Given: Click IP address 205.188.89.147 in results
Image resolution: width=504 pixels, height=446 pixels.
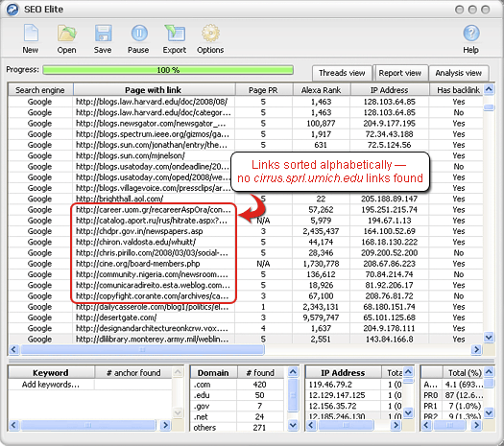Looking at the screenshot, I should point(389,199).
